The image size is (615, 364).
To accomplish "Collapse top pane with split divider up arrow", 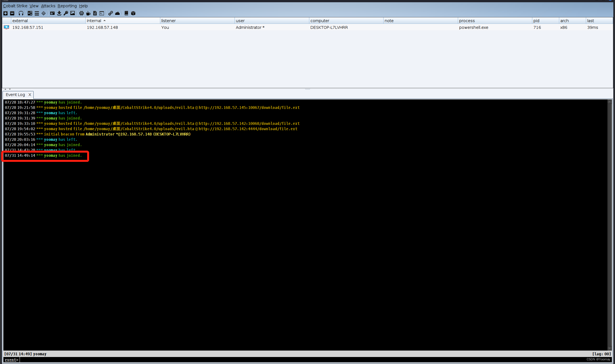I will pos(5,89).
